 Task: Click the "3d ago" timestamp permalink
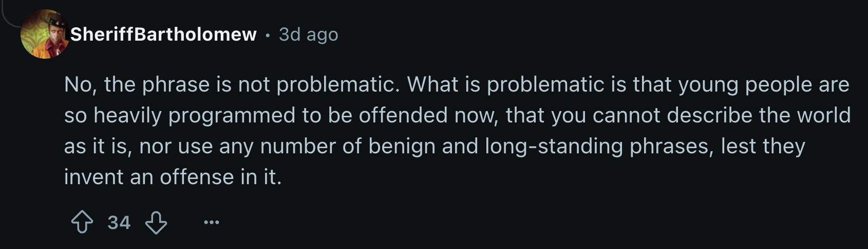[x=308, y=34]
